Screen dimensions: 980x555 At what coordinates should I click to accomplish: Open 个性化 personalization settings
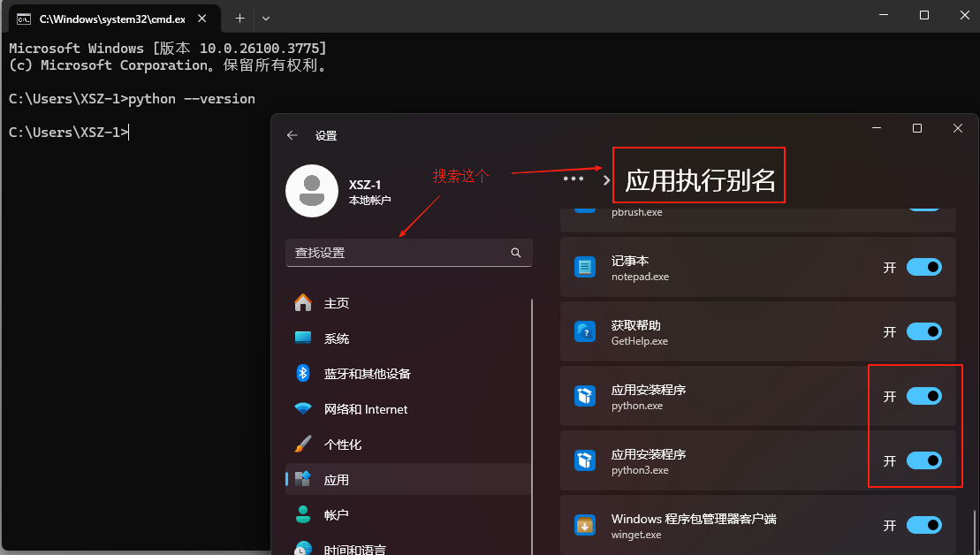342,445
